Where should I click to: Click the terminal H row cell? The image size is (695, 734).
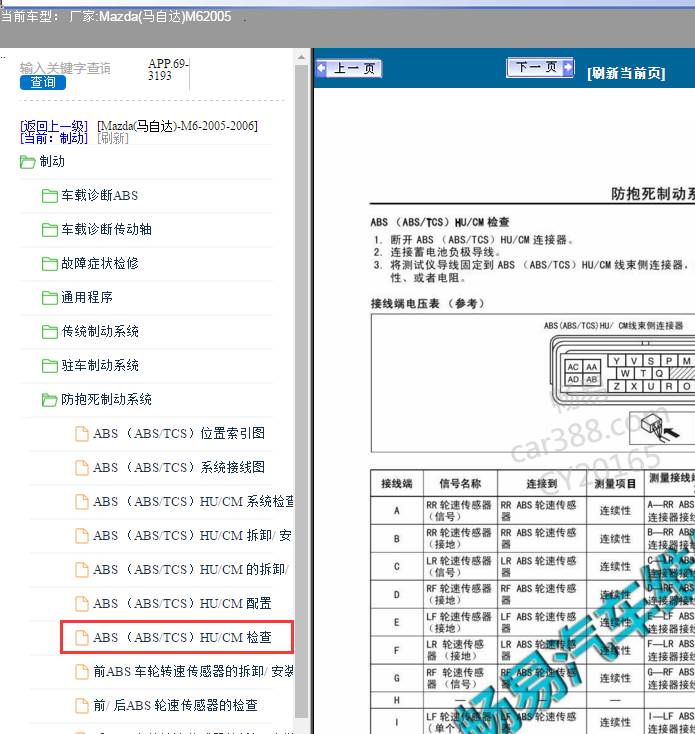(397, 700)
